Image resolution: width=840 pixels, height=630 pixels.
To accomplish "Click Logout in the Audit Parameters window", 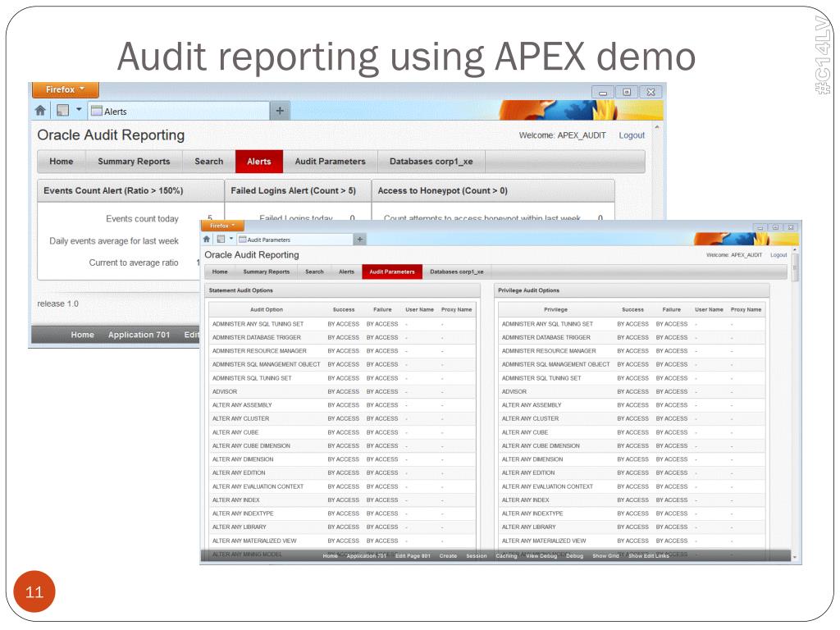I will [778, 255].
